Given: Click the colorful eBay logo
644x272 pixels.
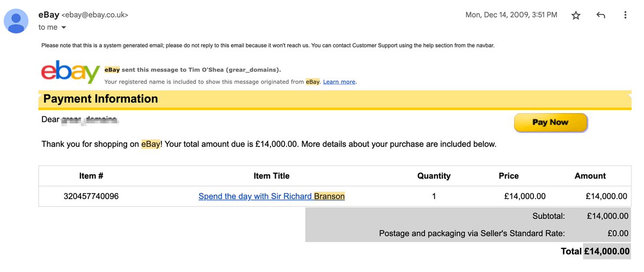Looking at the screenshot, I should point(70,72).
